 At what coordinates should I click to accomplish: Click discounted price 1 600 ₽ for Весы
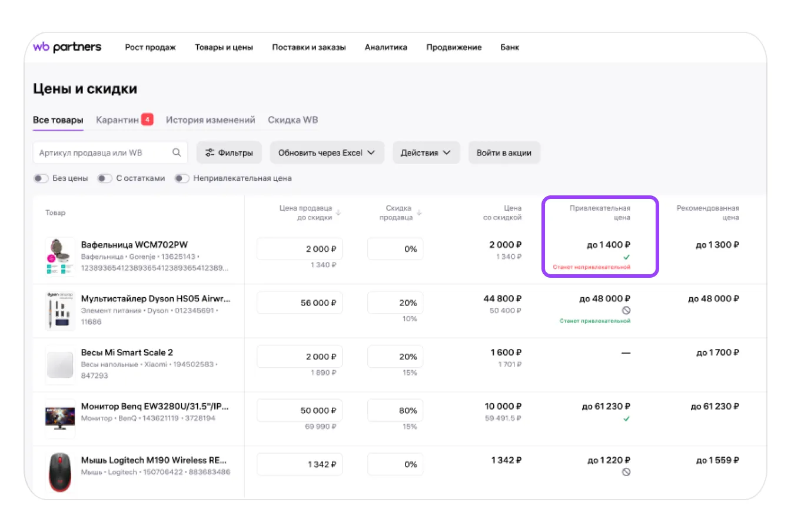pos(506,353)
